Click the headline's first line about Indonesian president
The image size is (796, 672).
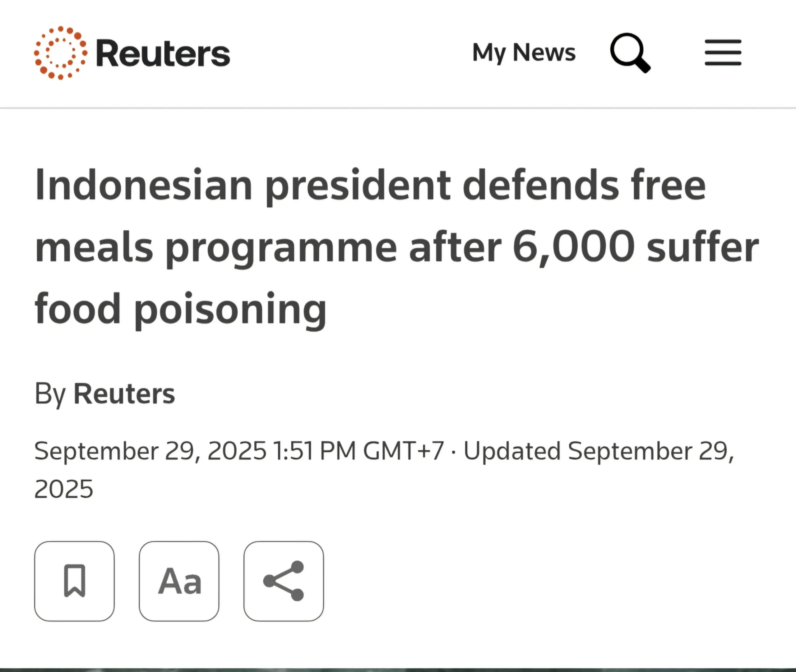coord(370,186)
